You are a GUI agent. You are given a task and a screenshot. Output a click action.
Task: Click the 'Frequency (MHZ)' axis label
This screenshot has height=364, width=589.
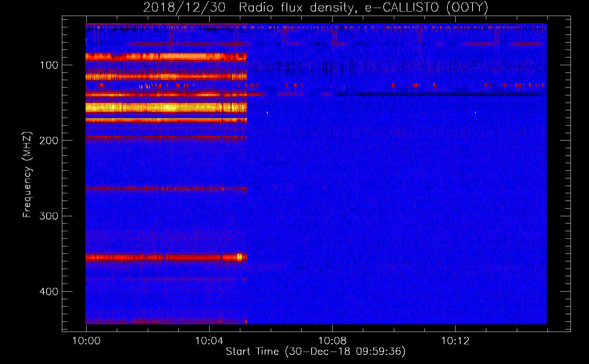coord(27,175)
